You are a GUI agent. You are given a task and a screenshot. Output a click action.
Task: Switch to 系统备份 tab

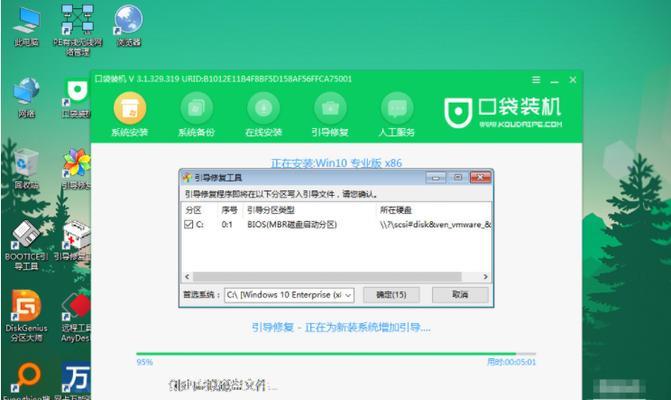point(196,115)
